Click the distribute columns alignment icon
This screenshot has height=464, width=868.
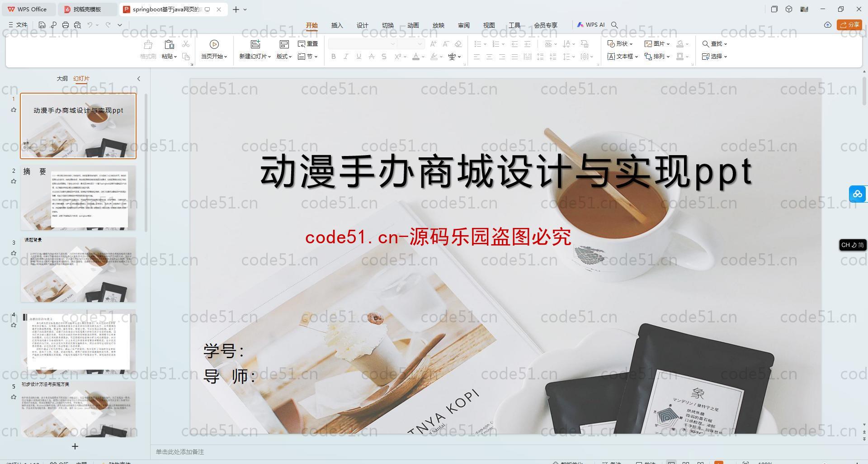tap(527, 57)
